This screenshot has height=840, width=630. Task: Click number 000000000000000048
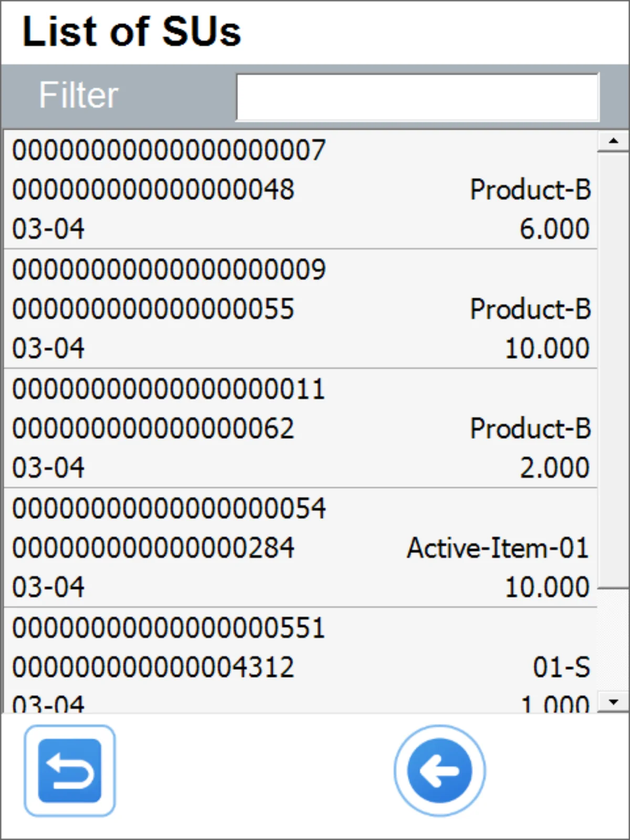tap(153, 190)
